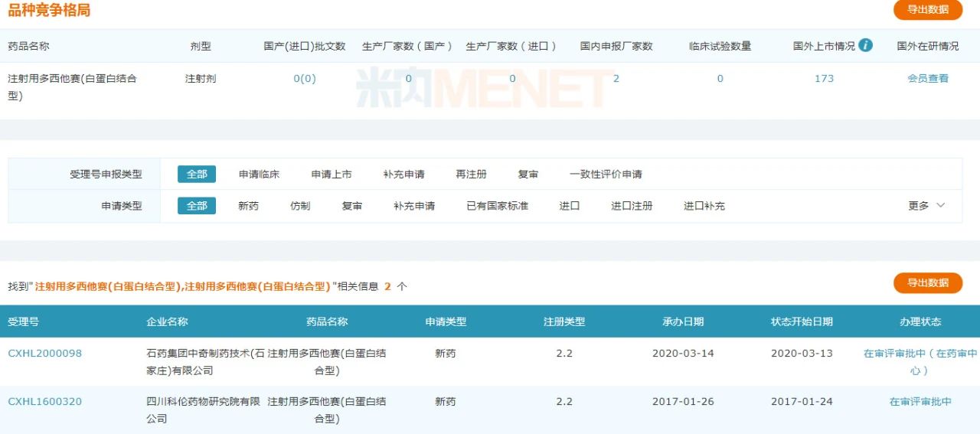Expand the 更多 filter options
980x434 pixels.
pos(926,206)
